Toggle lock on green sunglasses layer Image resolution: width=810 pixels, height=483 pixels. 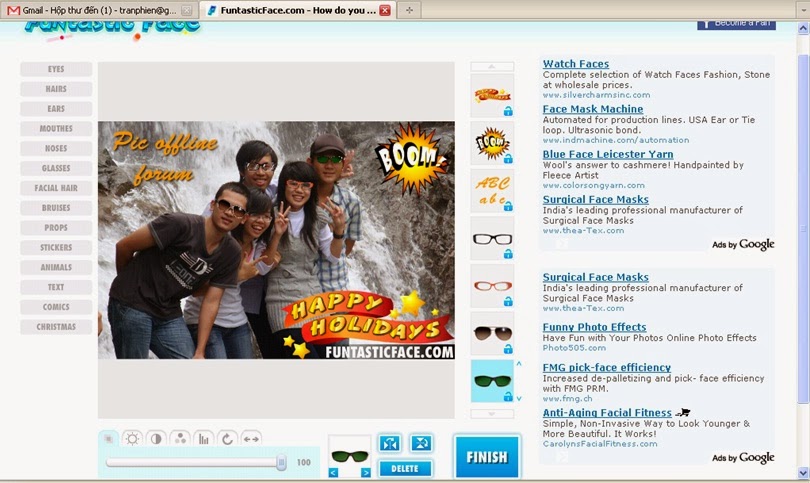[x=508, y=397]
